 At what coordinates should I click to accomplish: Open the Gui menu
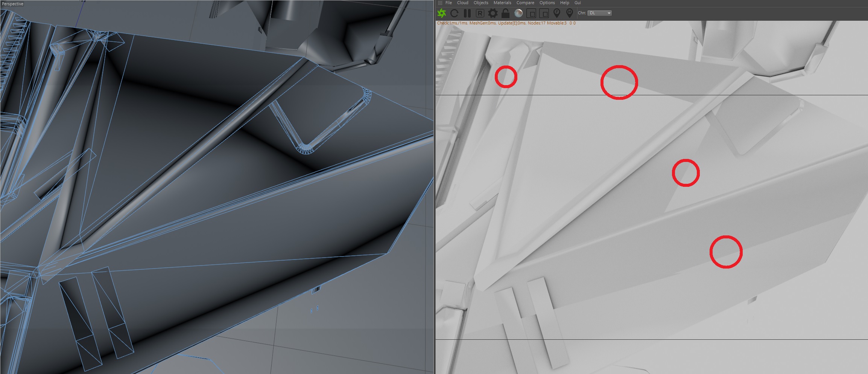578,3
